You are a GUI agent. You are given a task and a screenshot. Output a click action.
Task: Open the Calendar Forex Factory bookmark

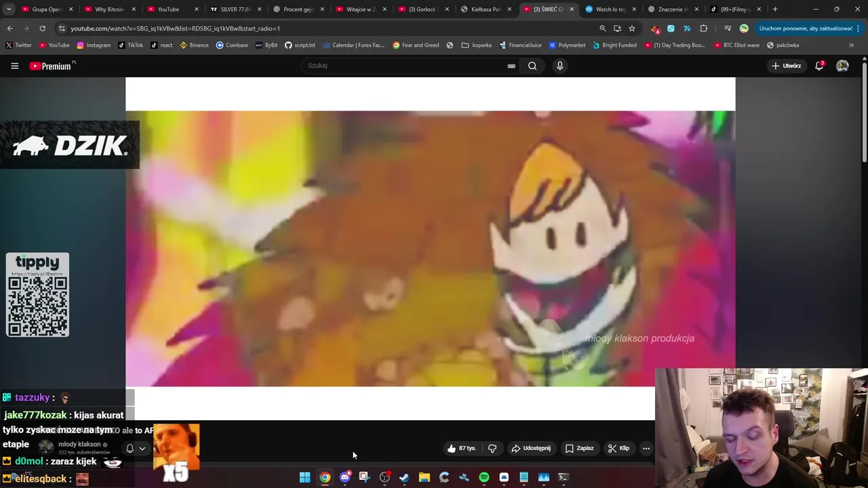[x=354, y=45]
